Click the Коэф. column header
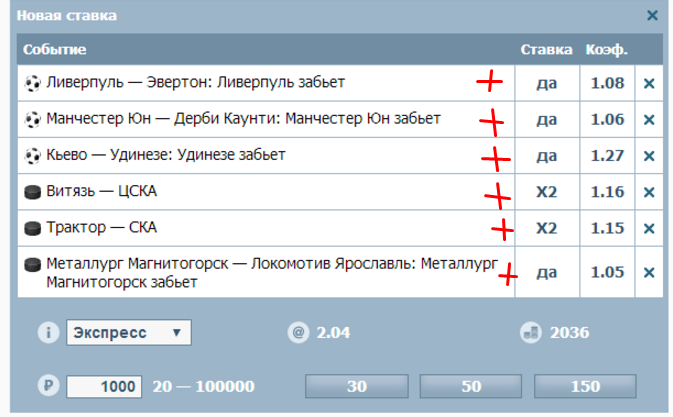This screenshot has height=417, width=673. (606, 49)
